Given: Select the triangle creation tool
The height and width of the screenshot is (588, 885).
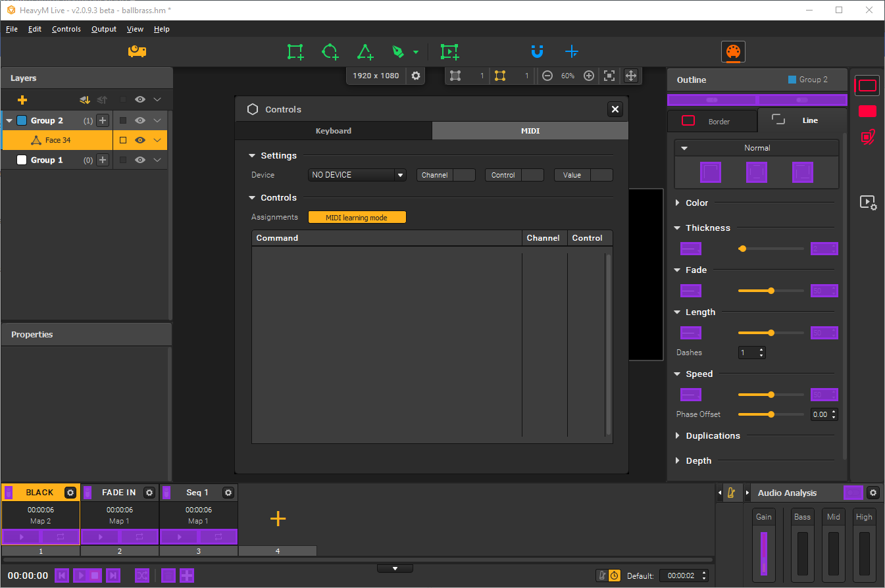Looking at the screenshot, I should [365, 51].
